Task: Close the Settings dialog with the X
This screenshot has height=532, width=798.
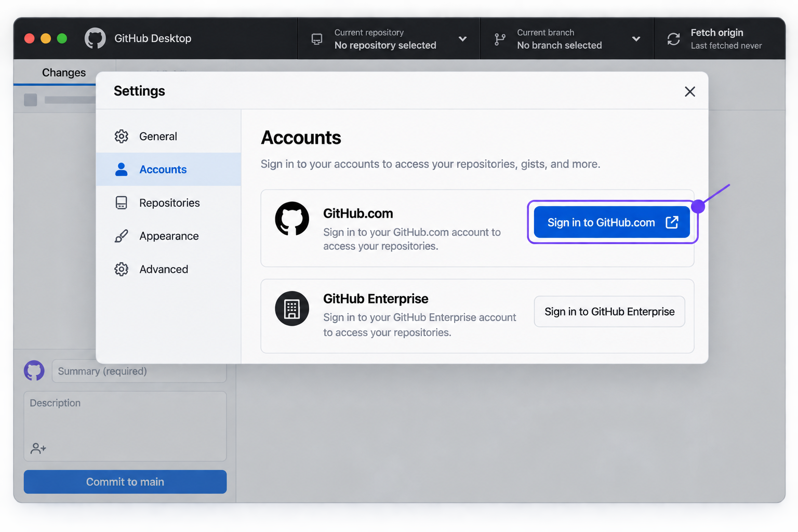Action: 690,91
